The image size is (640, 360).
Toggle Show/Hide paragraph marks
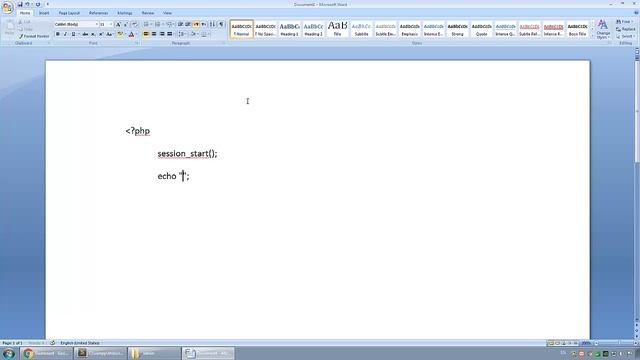click(221, 24)
